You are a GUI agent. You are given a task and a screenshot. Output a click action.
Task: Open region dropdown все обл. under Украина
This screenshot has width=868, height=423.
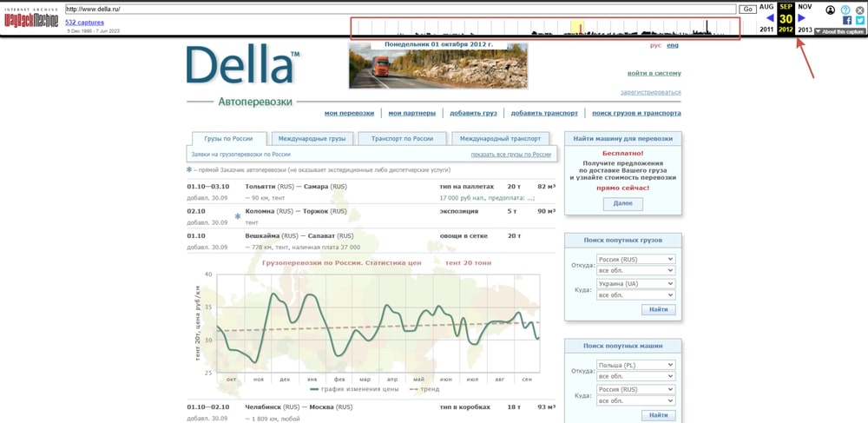coord(636,295)
